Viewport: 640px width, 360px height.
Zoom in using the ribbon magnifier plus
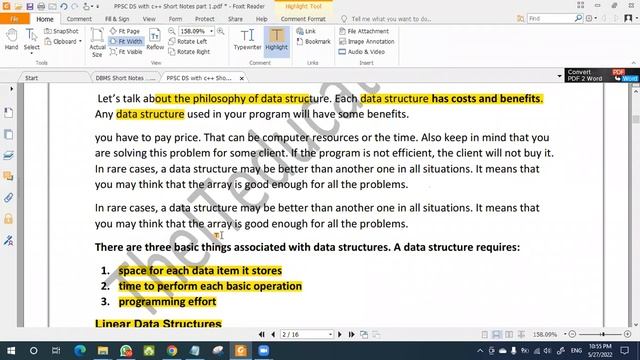(221, 31)
